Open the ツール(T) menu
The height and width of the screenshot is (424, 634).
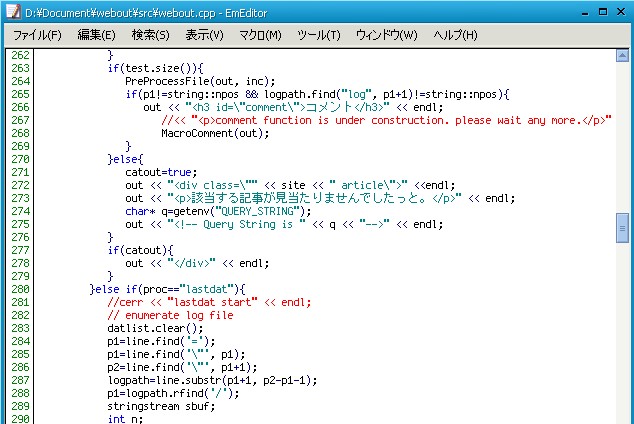319,35
